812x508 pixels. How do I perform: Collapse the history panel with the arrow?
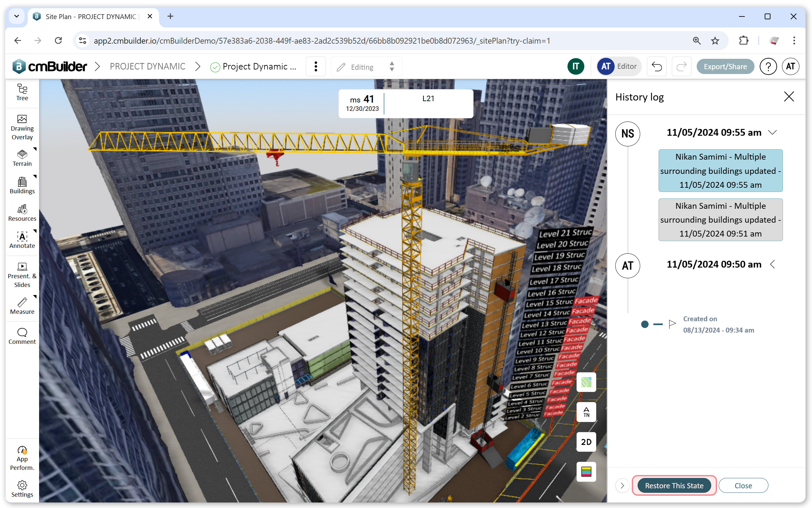pyautogui.click(x=622, y=485)
